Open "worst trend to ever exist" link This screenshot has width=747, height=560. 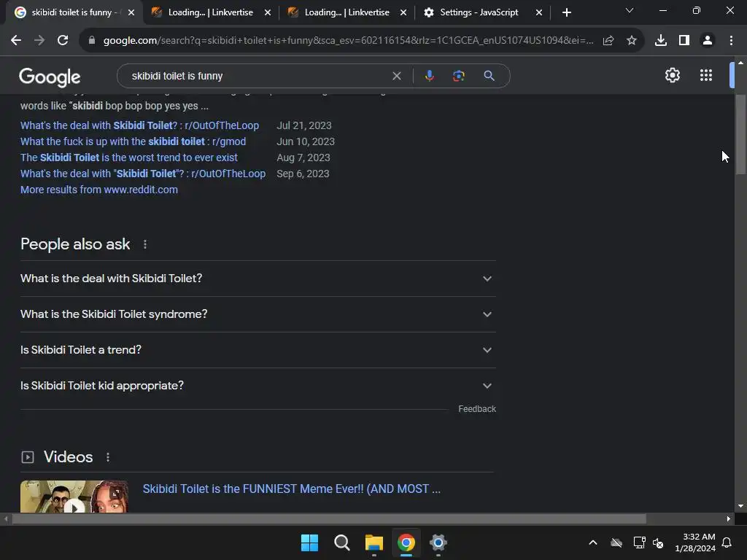129,157
